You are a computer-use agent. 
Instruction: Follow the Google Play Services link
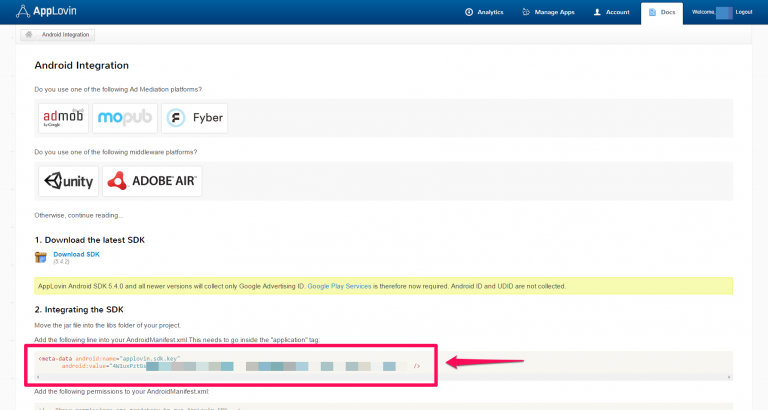tap(339, 286)
